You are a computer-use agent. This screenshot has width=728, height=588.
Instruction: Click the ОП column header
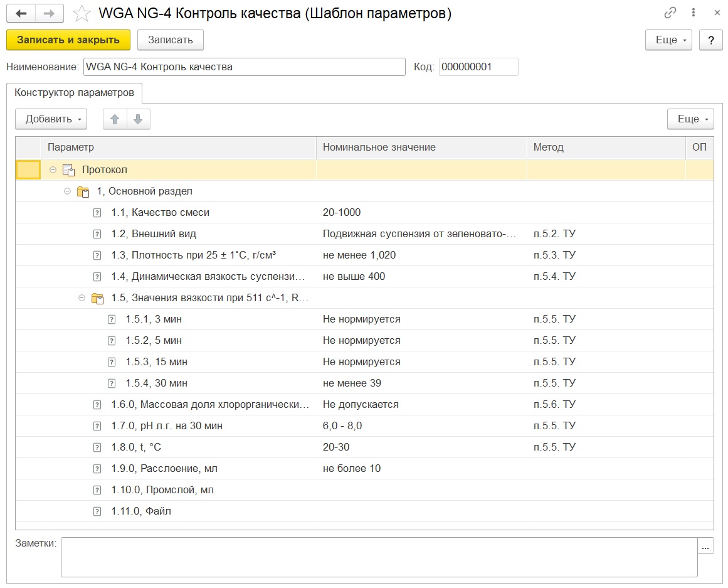coord(699,148)
